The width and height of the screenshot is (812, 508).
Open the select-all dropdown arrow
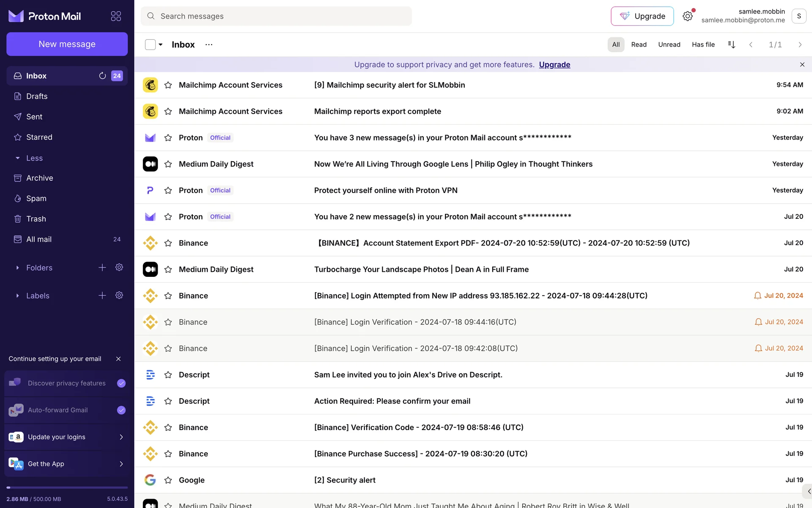coord(161,44)
